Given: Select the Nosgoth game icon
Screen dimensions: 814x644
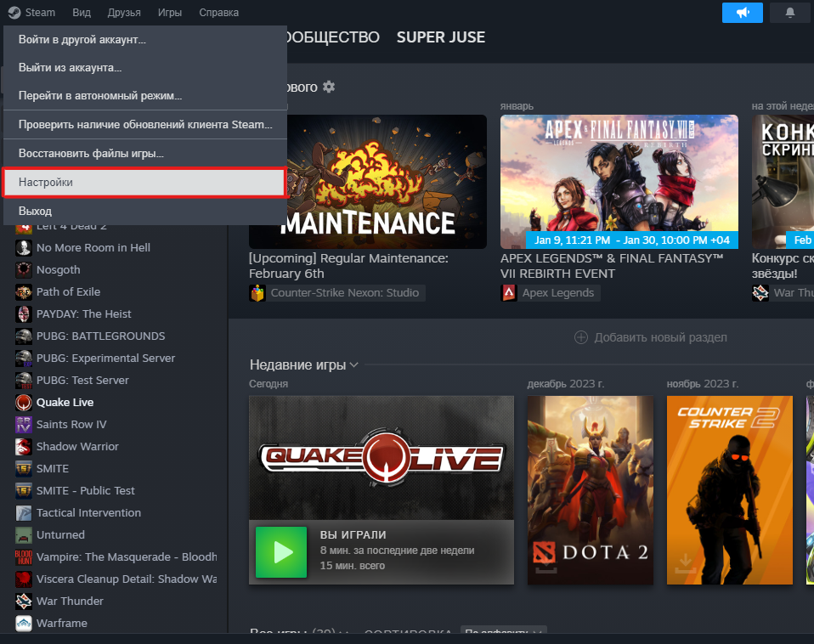Looking at the screenshot, I should (x=23, y=270).
